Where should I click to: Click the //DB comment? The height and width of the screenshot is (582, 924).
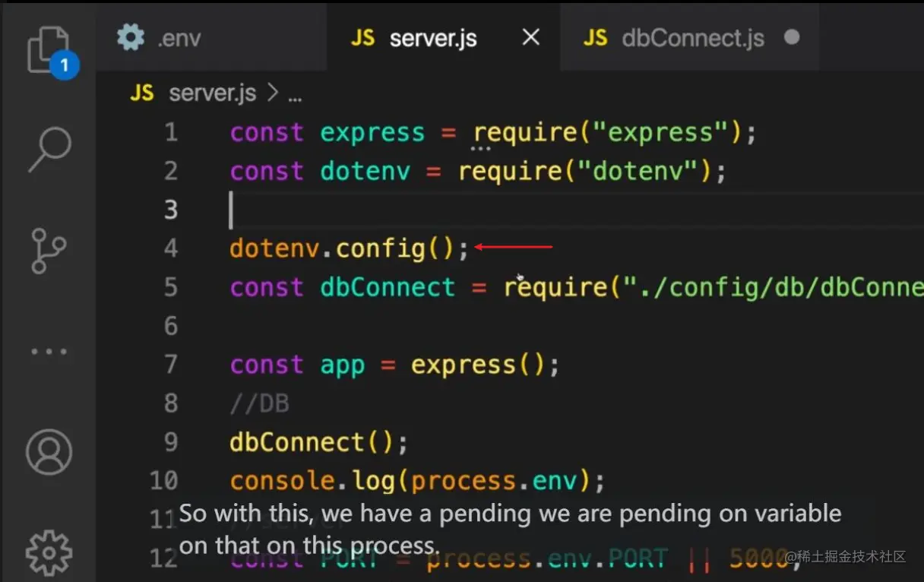(259, 403)
